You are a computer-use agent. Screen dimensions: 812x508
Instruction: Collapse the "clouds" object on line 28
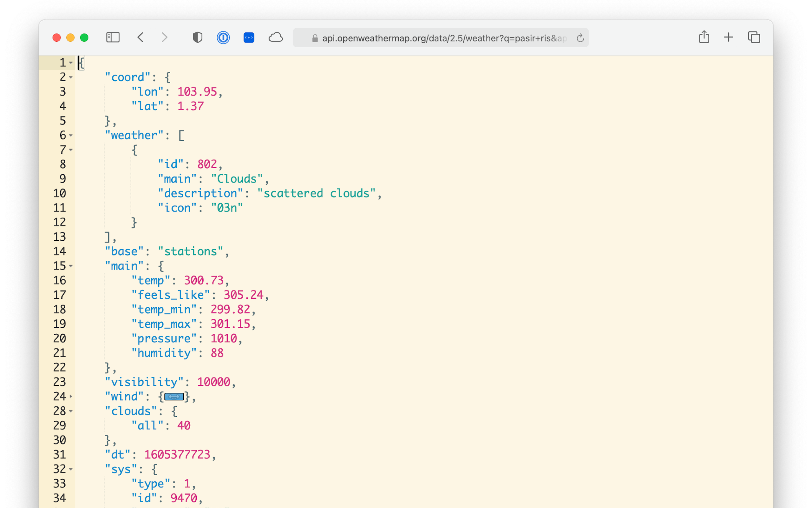[x=70, y=411]
